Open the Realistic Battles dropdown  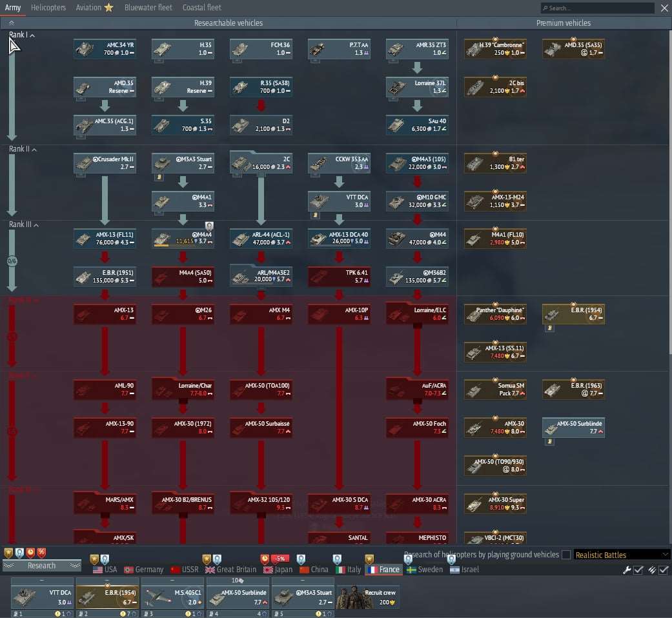tap(622, 555)
